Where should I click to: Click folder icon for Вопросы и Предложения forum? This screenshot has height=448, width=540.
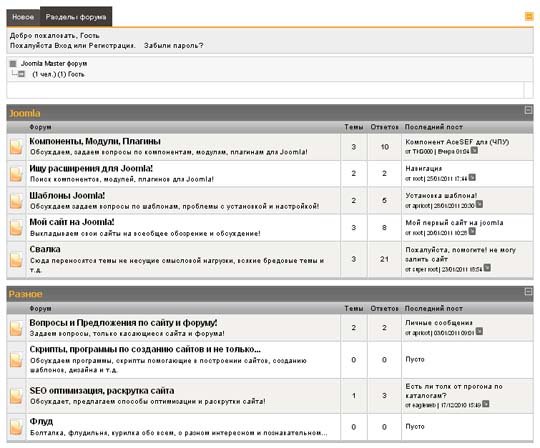pyautogui.click(x=16, y=328)
